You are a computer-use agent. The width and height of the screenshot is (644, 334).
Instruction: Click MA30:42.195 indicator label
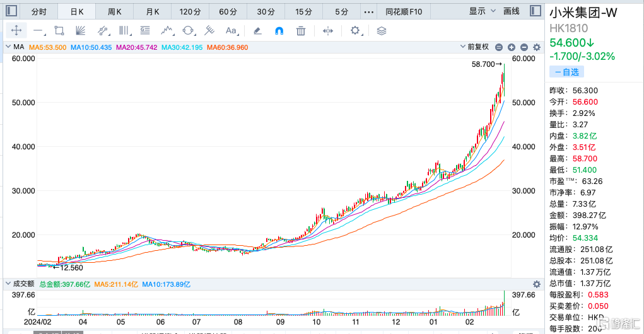pos(182,48)
